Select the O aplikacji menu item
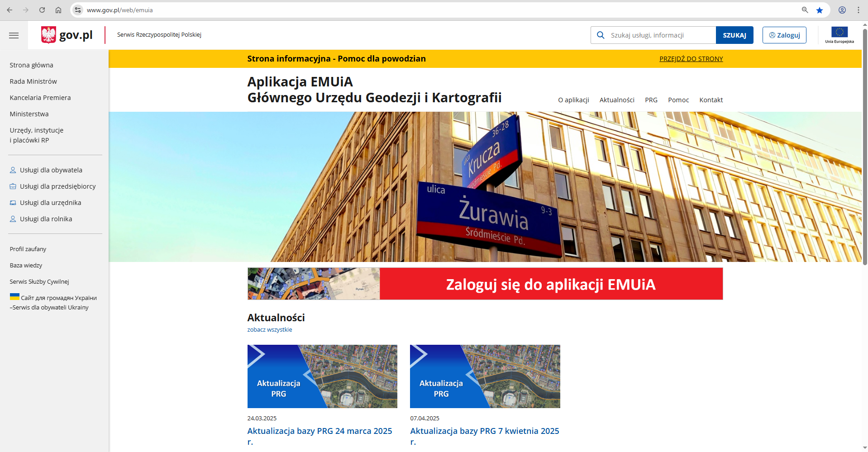Image resolution: width=868 pixels, height=452 pixels. pyautogui.click(x=573, y=100)
